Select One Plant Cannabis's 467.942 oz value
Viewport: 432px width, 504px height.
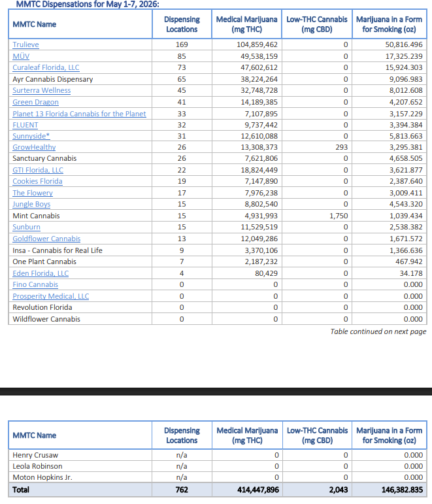coord(409,261)
